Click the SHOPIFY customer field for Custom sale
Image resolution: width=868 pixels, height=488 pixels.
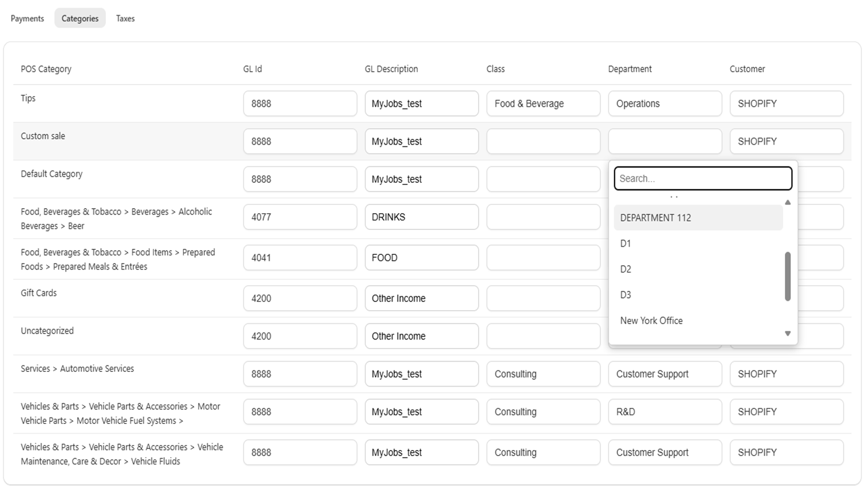(x=786, y=141)
